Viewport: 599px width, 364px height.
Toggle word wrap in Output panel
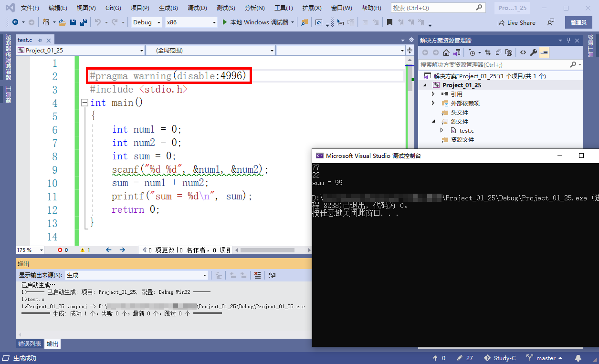[x=272, y=275]
